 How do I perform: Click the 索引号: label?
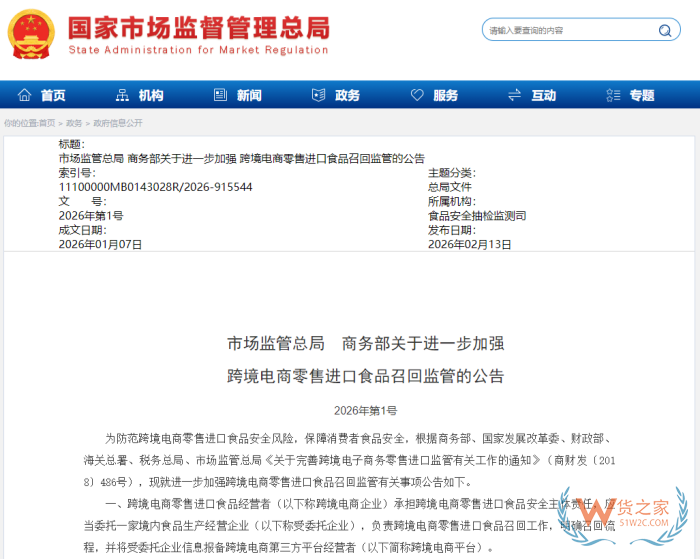(77, 173)
